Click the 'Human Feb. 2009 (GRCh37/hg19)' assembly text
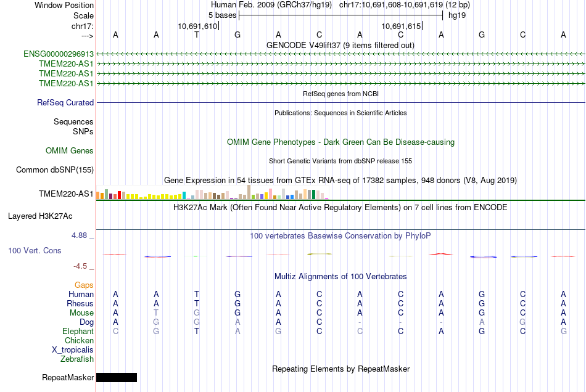 pyautogui.click(x=271, y=5)
